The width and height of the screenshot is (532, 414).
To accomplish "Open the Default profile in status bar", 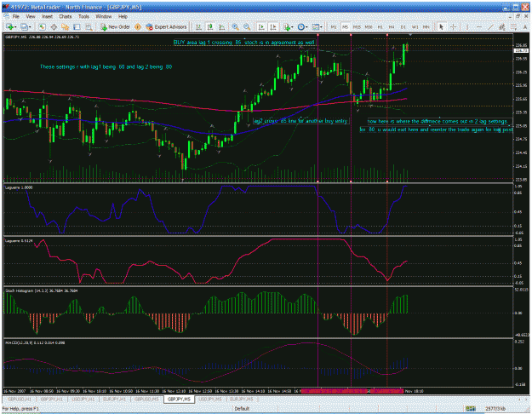I will (x=242, y=409).
